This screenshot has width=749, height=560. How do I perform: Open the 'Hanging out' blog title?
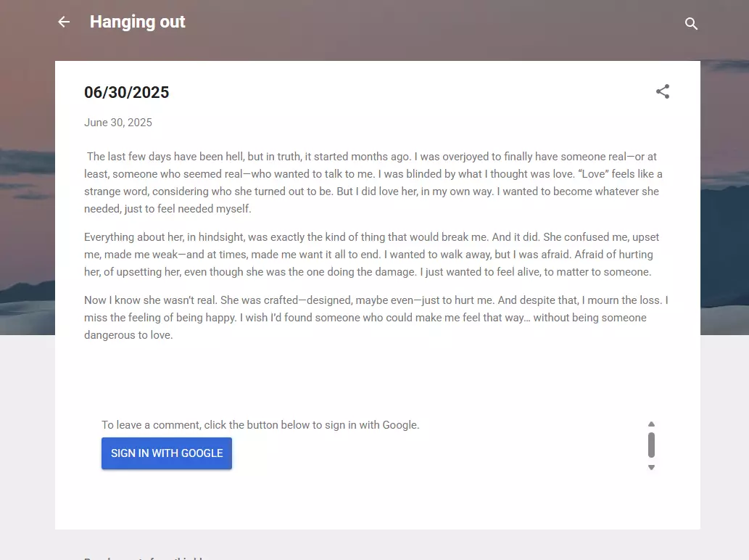[x=138, y=22]
